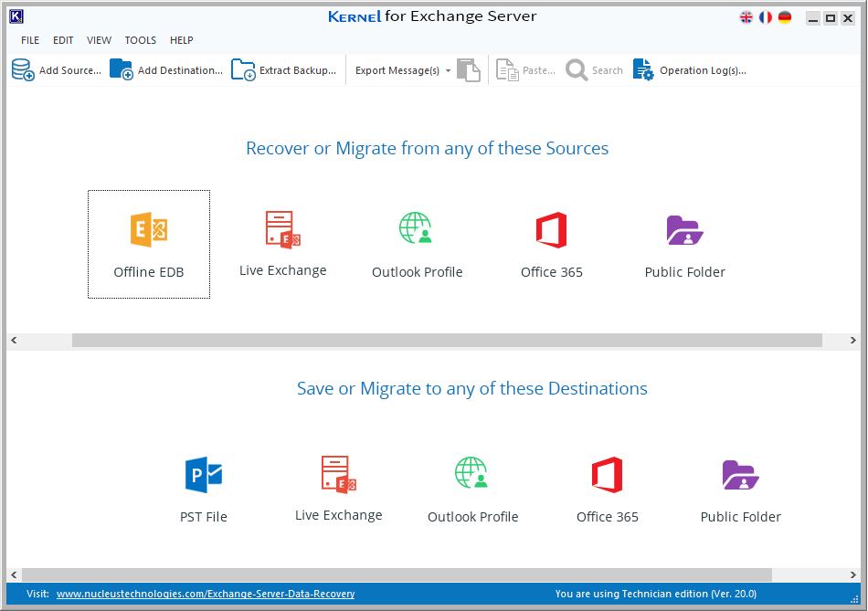Click the Add Source database icon
868x611 pixels.
coord(23,70)
